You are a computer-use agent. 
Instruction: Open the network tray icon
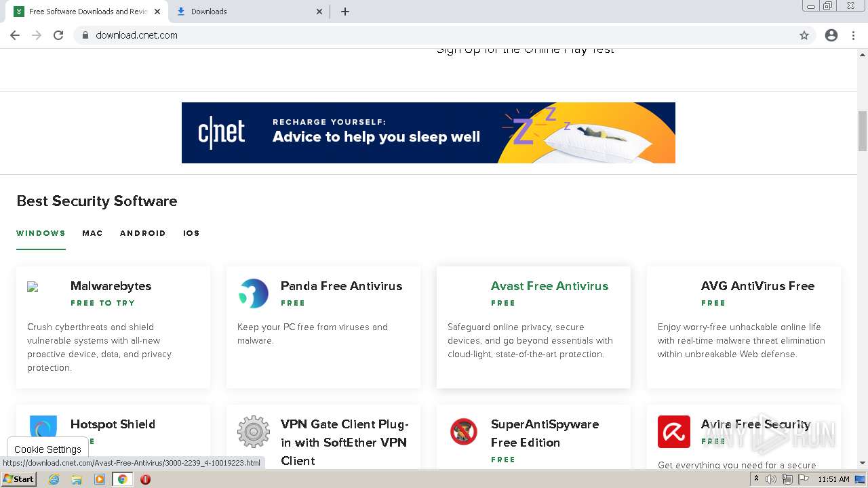[787, 479]
